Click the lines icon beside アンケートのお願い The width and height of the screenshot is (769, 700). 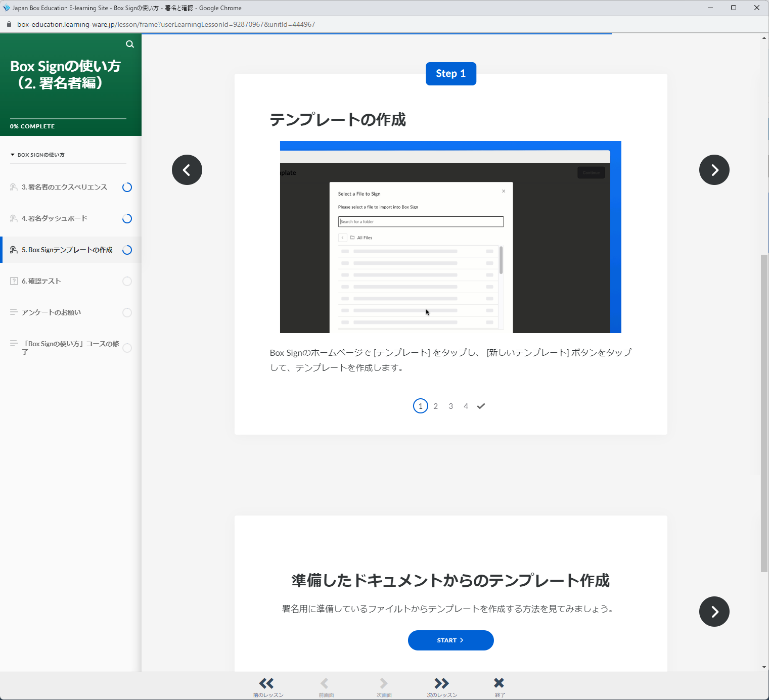[x=14, y=312]
